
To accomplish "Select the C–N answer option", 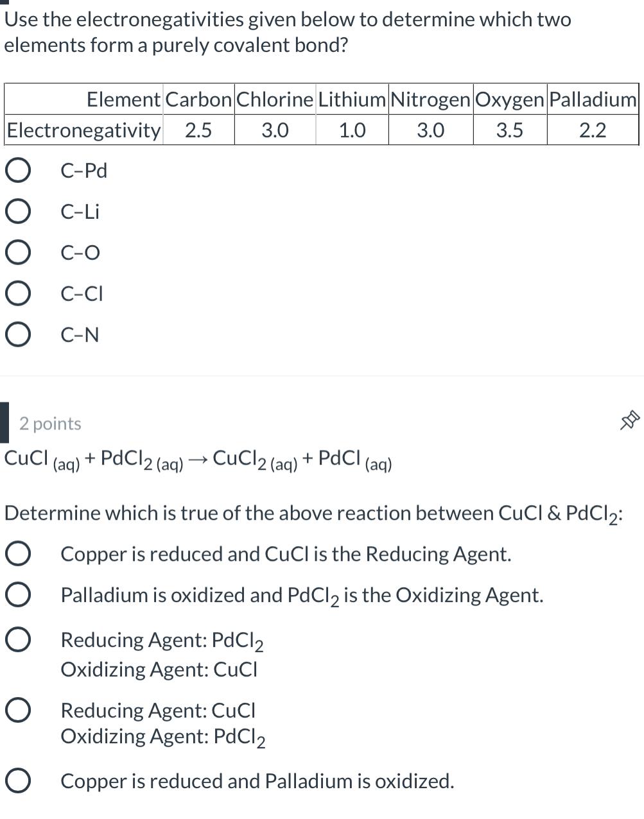I will pos(19,334).
